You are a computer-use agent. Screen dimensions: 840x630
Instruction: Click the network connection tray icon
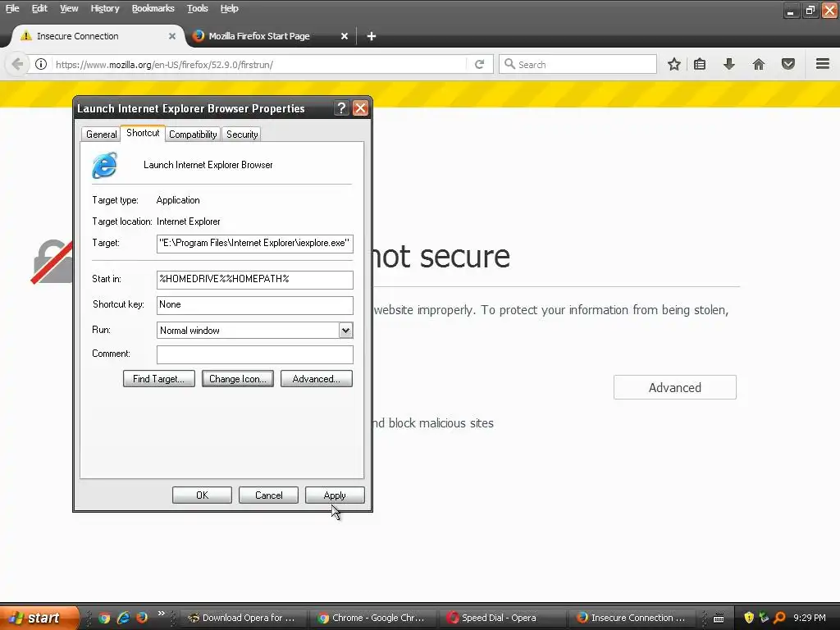764,618
